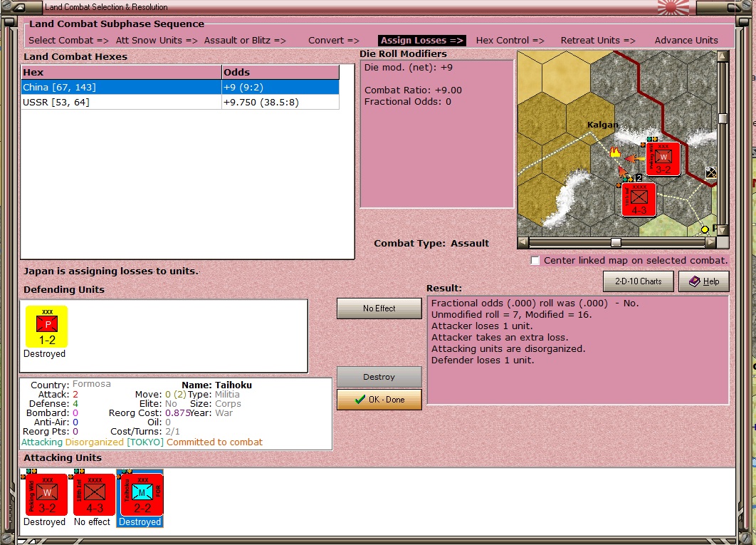Click the highlighted Assign Losses step

coord(422,41)
